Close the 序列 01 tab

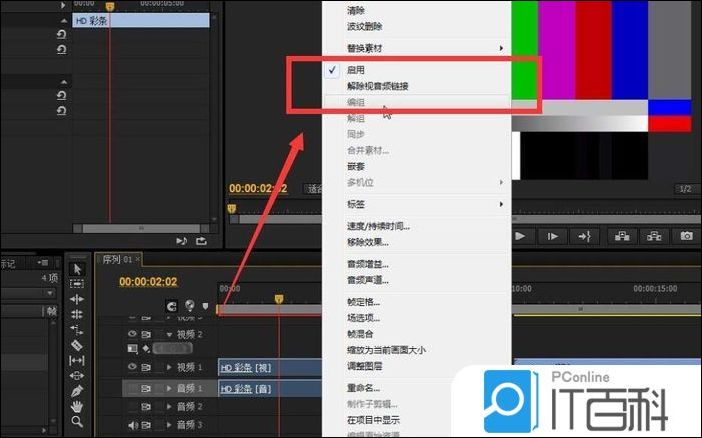138,259
